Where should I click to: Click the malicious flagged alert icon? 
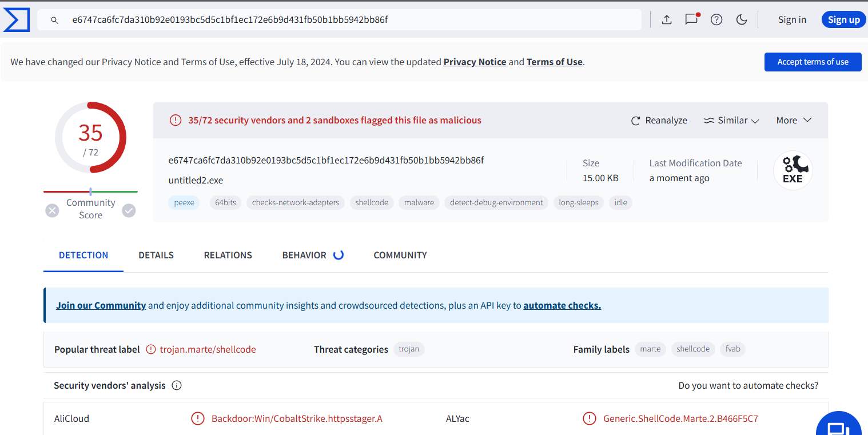click(x=176, y=121)
